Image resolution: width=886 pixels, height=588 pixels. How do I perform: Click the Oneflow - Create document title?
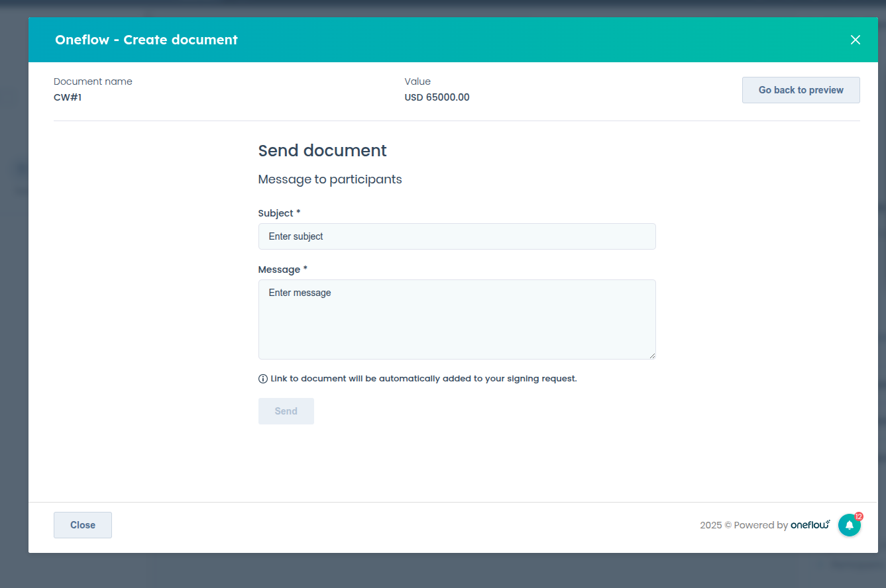click(146, 40)
